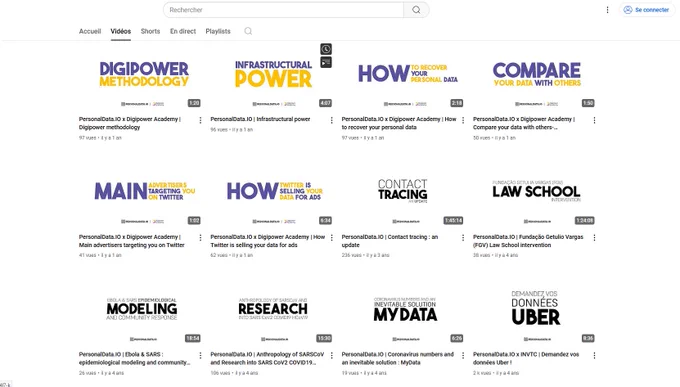Open options for FGV Law School intervention
The width and height of the screenshot is (680, 387).
(594, 238)
